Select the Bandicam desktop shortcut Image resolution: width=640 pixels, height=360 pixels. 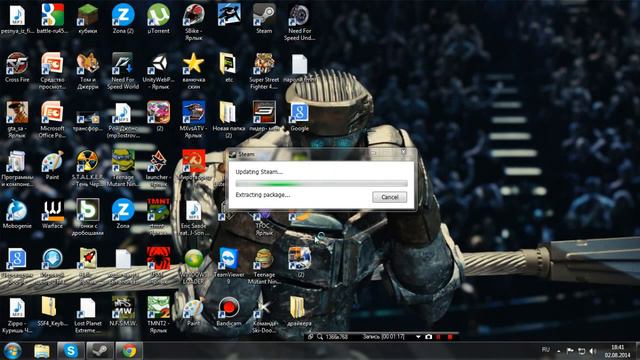229,311
